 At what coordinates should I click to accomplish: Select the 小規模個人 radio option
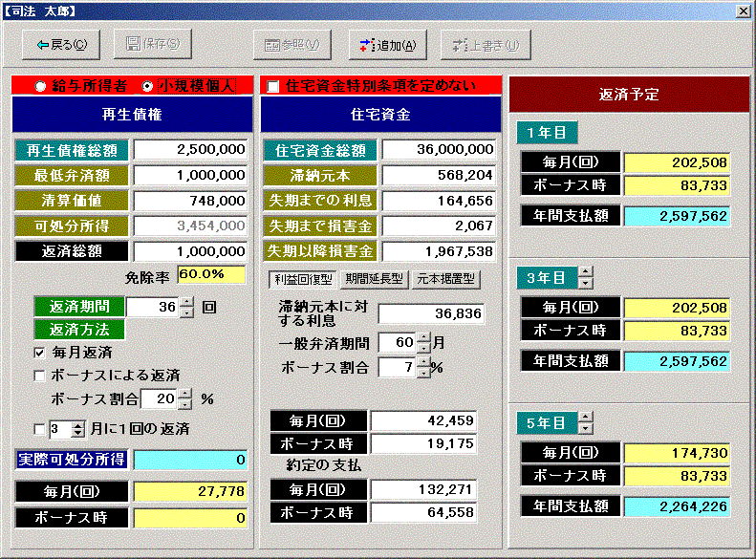pyautogui.click(x=147, y=86)
